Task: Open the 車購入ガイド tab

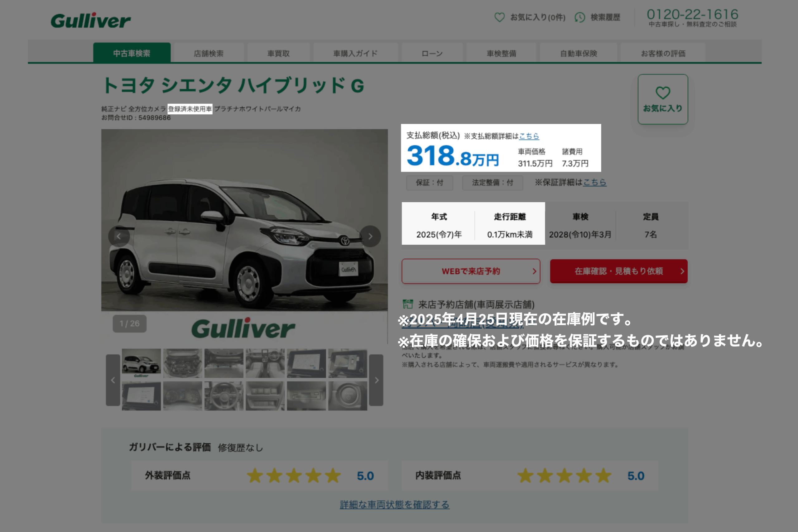Action: [355, 53]
